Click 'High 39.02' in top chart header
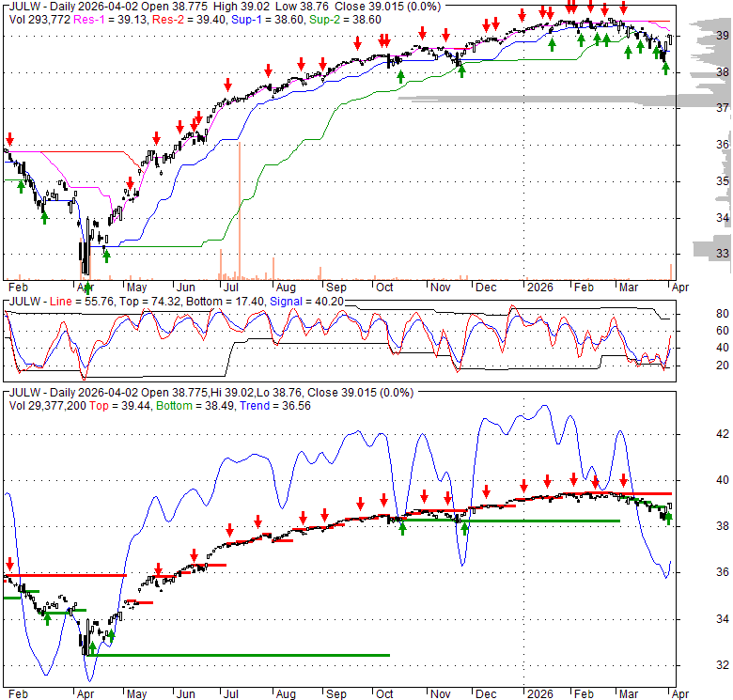This screenshot has height=700, width=733. [242, 7]
